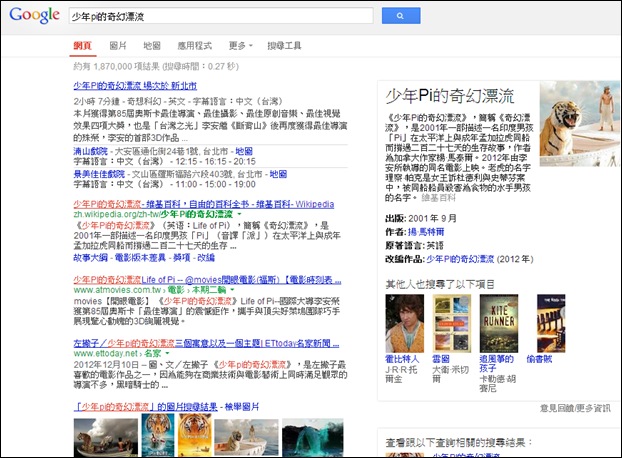This screenshot has height=458, width=622.
Task: Open 地圖 link for 湳山戲院
Action: (x=244, y=151)
